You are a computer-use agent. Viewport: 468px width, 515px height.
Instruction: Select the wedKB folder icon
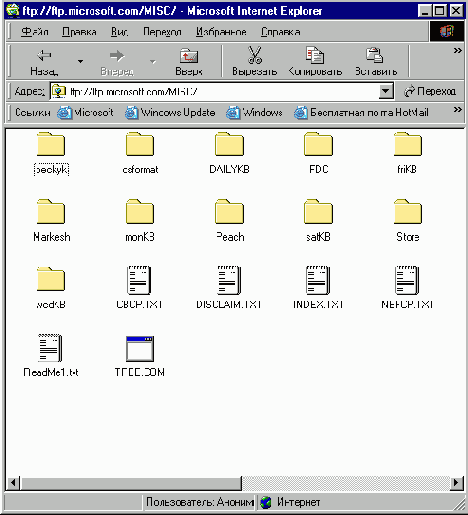(x=51, y=279)
